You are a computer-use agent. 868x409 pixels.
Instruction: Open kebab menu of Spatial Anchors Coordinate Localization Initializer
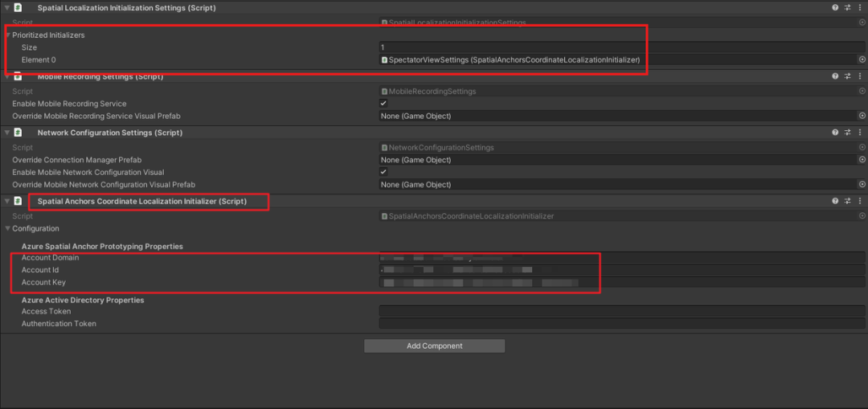coord(860,202)
